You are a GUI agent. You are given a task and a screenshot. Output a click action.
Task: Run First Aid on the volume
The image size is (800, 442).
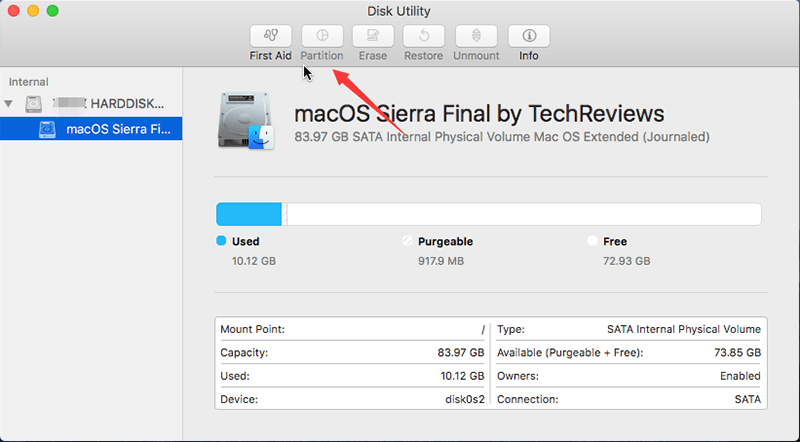pyautogui.click(x=270, y=36)
